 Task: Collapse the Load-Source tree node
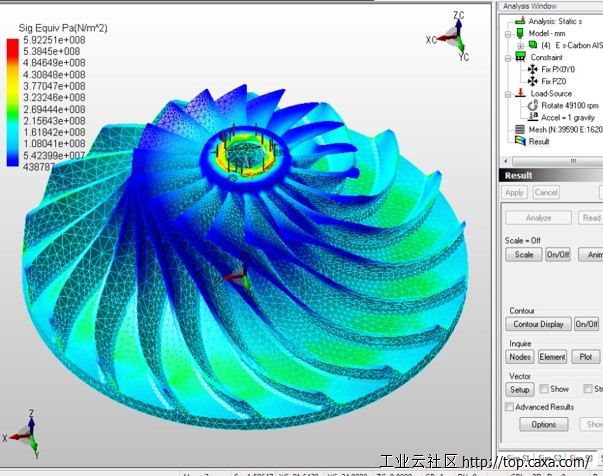click(x=508, y=94)
